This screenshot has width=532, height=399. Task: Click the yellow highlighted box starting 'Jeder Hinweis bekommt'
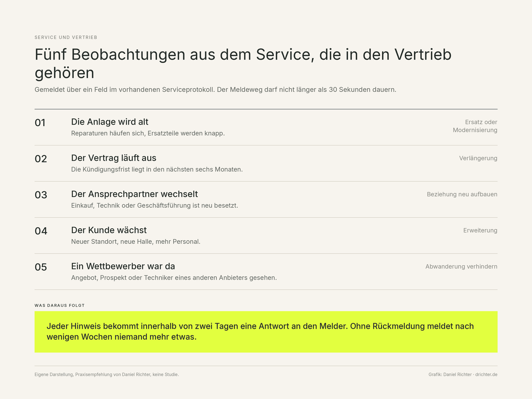coord(266,332)
